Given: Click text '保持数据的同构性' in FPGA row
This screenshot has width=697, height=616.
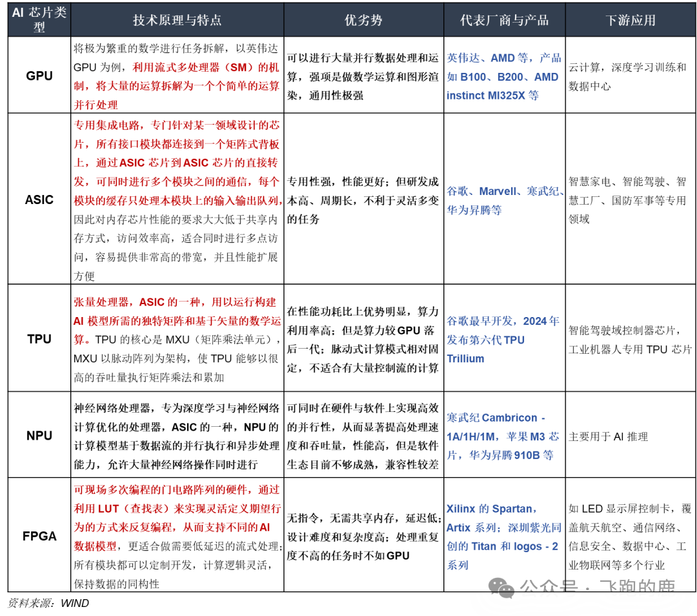Looking at the screenshot, I should click(116, 584).
